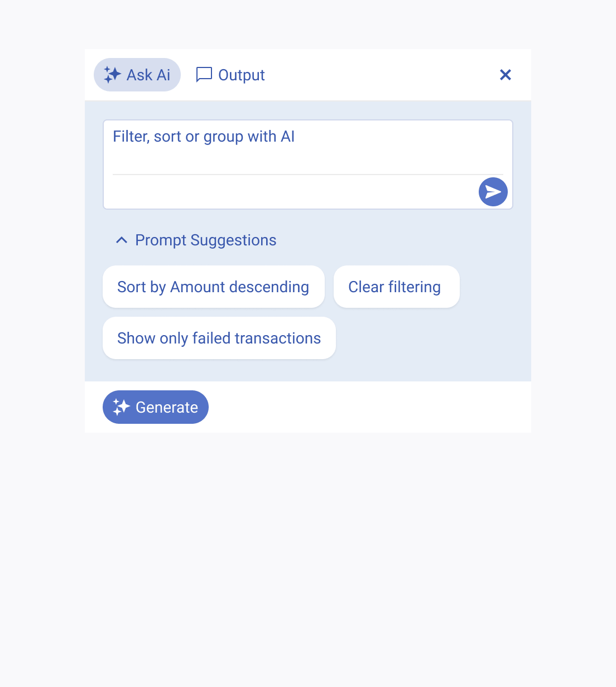
Task: Choose the Clear filtering suggestion
Action: coord(396,287)
